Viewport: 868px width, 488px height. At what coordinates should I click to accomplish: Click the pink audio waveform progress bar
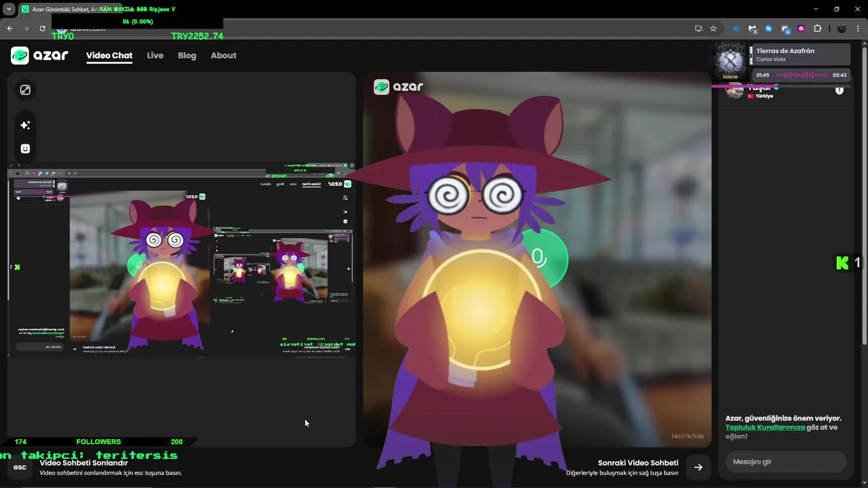pyautogui.click(x=802, y=75)
